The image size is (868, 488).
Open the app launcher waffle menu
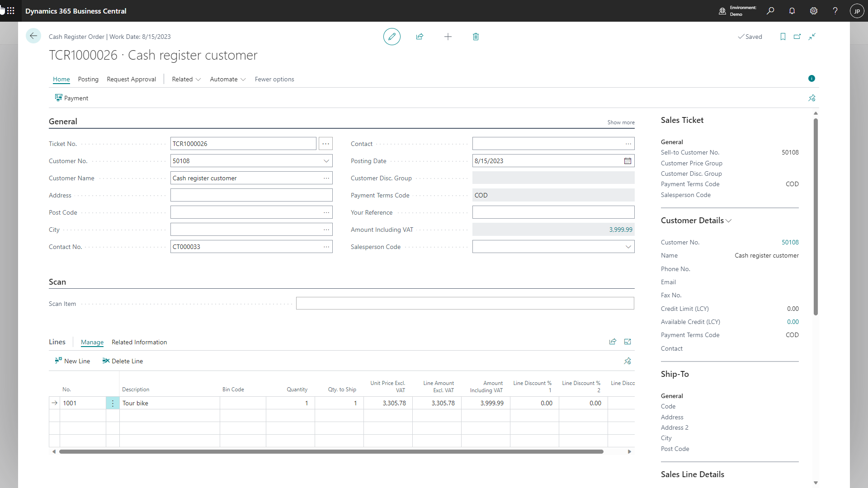11,11
